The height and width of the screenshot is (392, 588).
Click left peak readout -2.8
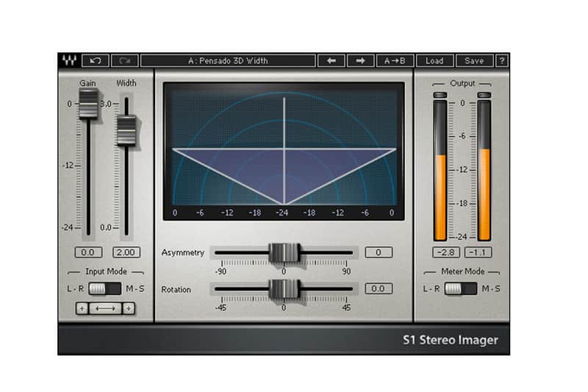446,252
